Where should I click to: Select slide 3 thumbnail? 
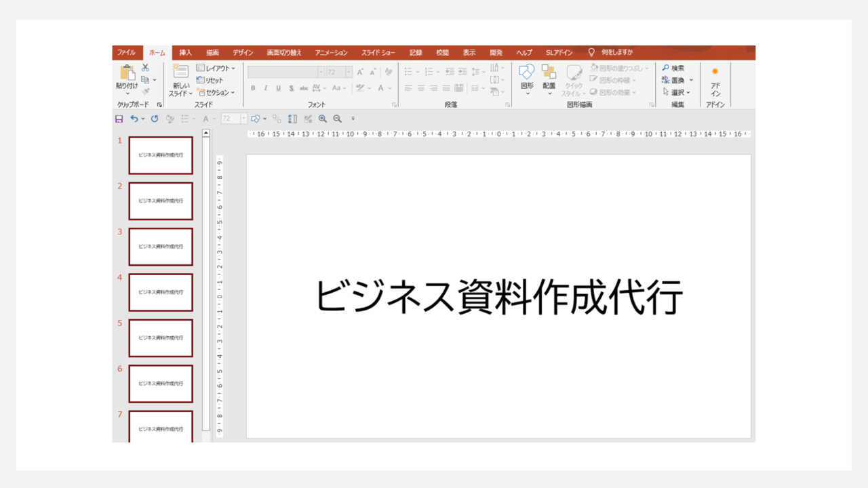click(x=161, y=247)
